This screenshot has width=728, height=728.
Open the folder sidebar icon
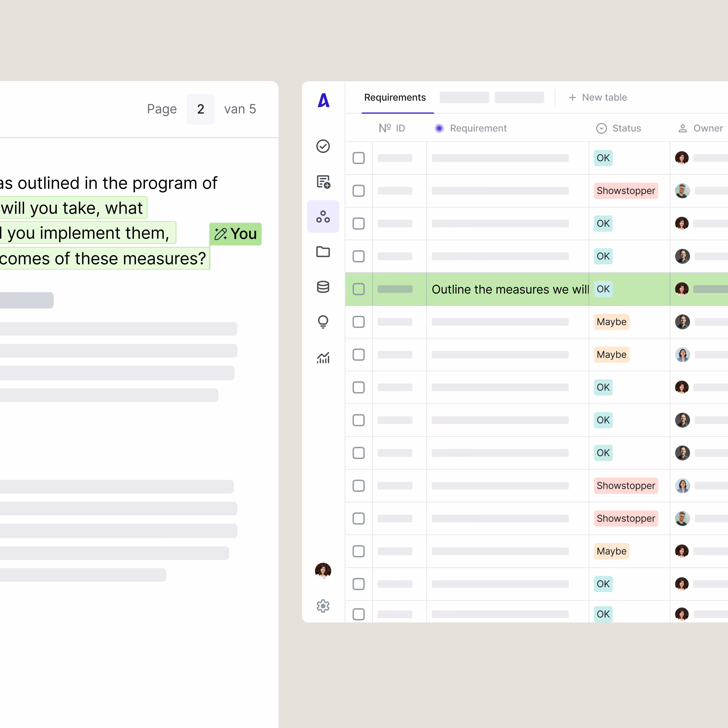point(323,252)
